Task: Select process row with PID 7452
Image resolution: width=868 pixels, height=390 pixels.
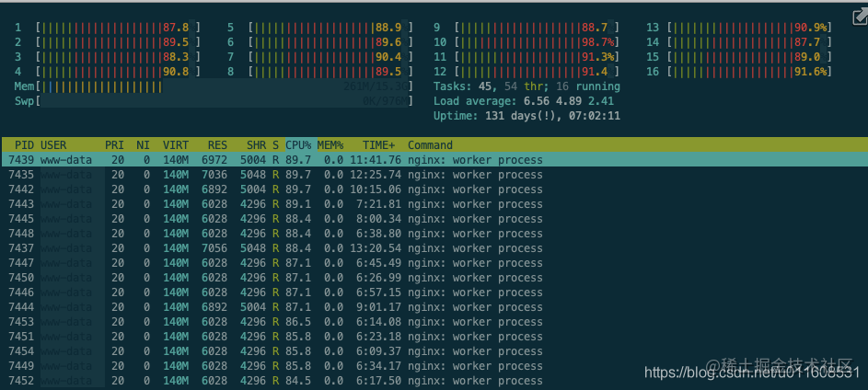Action: tap(434, 381)
